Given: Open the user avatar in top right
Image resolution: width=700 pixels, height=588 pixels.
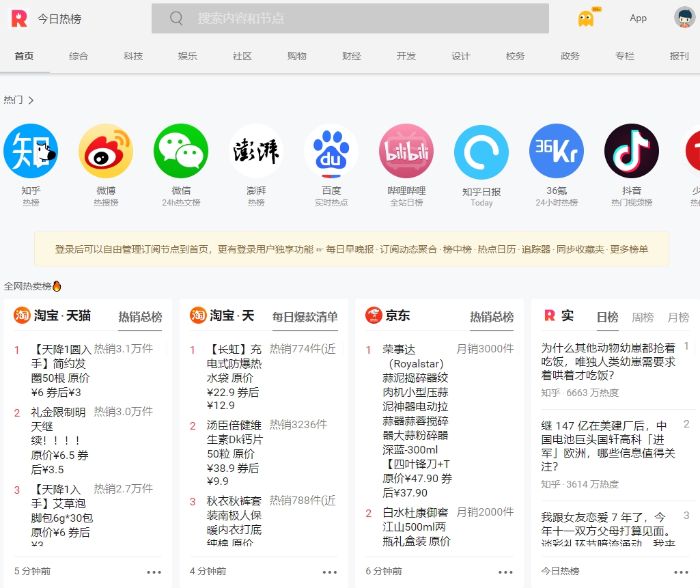Looking at the screenshot, I should (x=684, y=18).
